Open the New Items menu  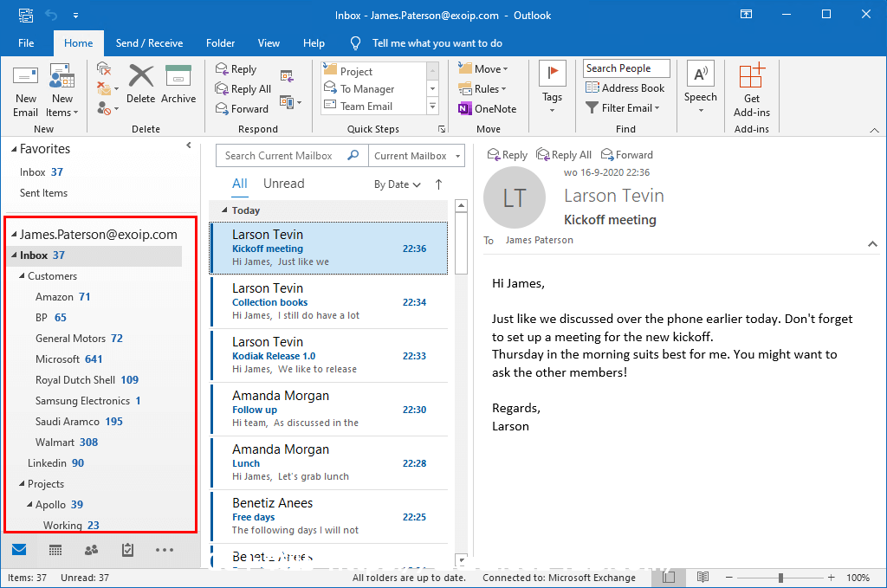point(62,91)
